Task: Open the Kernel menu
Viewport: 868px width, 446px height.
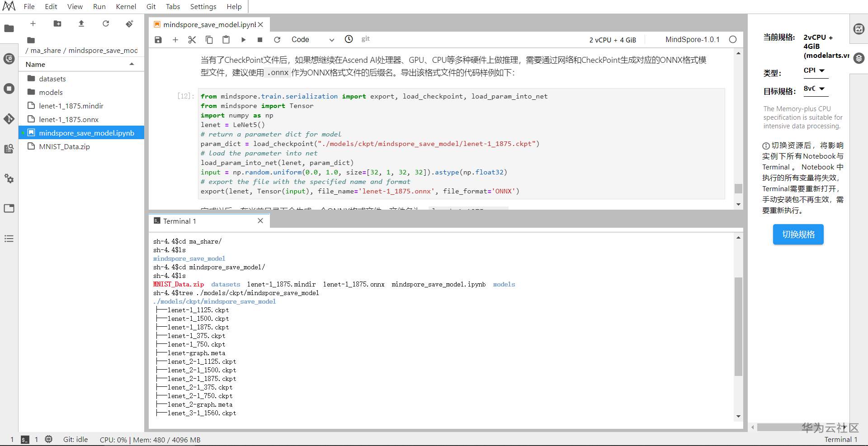Action: point(126,6)
